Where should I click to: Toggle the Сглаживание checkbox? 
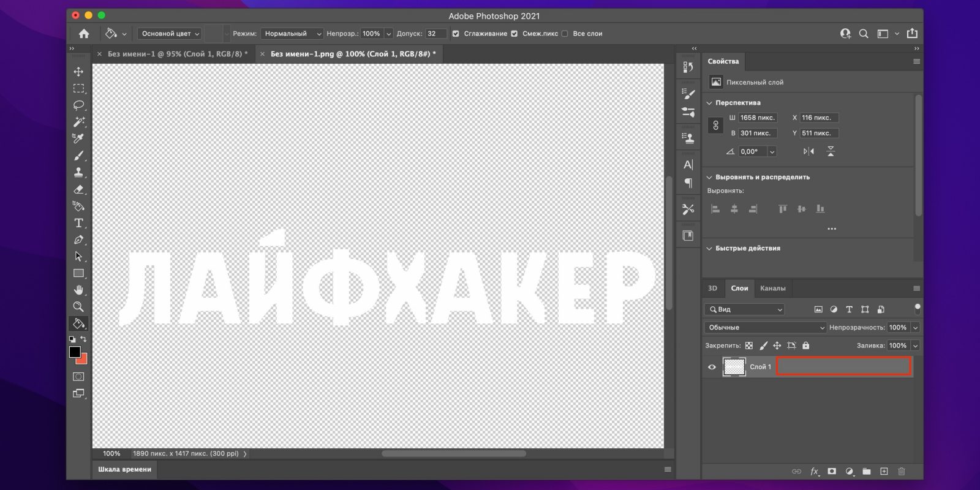click(455, 34)
